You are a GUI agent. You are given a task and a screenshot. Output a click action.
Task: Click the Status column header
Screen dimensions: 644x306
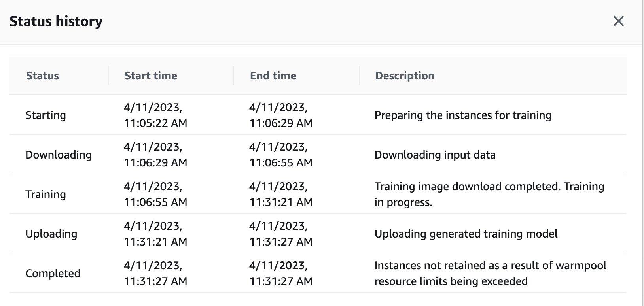[42, 76]
